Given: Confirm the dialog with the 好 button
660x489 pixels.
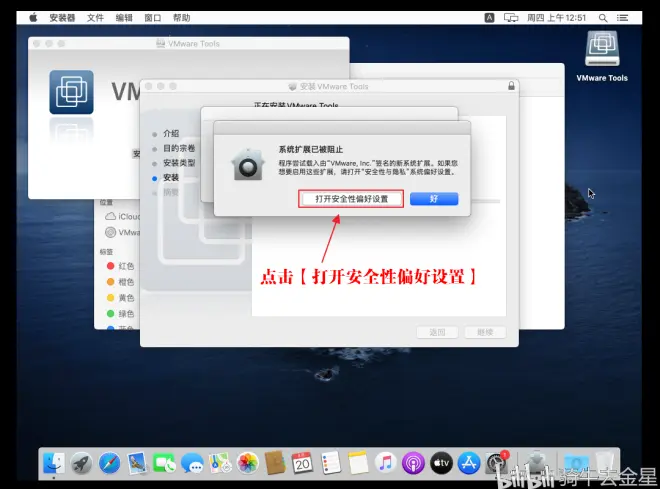Looking at the screenshot, I should tap(434, 199).
